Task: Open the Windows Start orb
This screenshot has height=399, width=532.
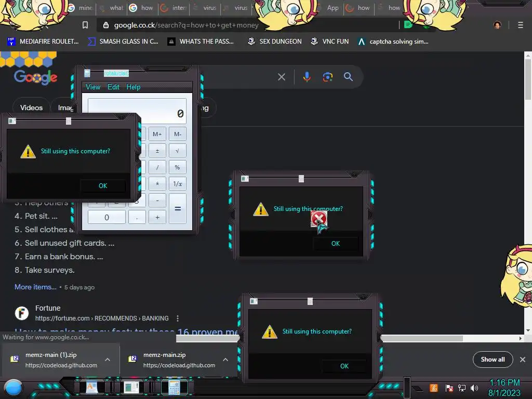Action: [14, 388]
